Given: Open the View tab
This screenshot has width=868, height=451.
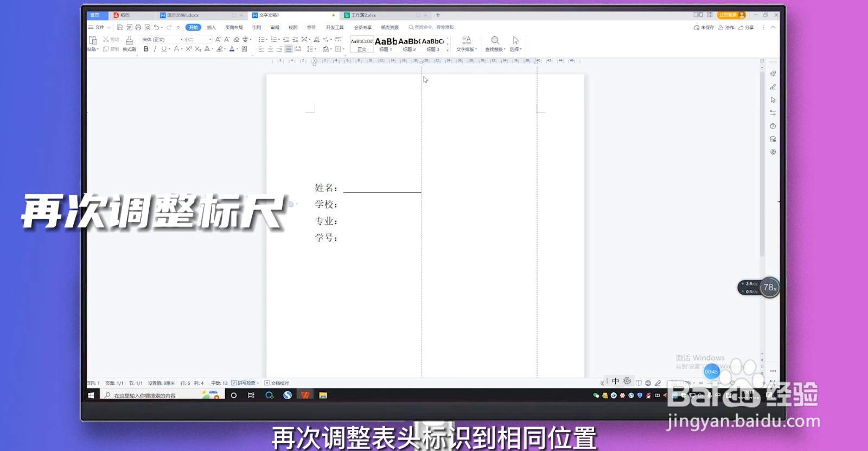Looking at the screenshot, I should 293,27.
